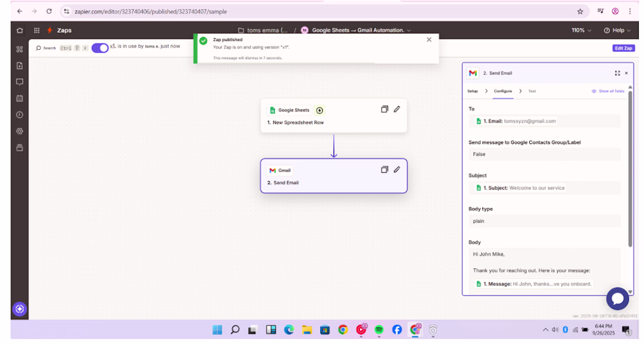
Task: Open Chrome's three-dot menu
Action: (x=630, y=12)
